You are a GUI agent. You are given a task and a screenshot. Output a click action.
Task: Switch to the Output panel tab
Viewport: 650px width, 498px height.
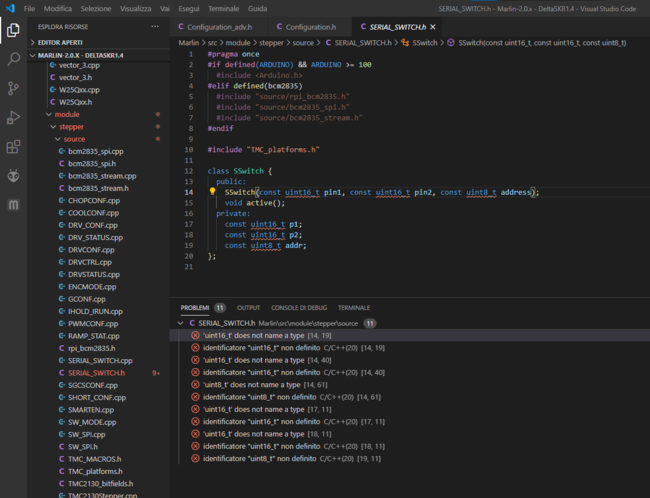248,308
